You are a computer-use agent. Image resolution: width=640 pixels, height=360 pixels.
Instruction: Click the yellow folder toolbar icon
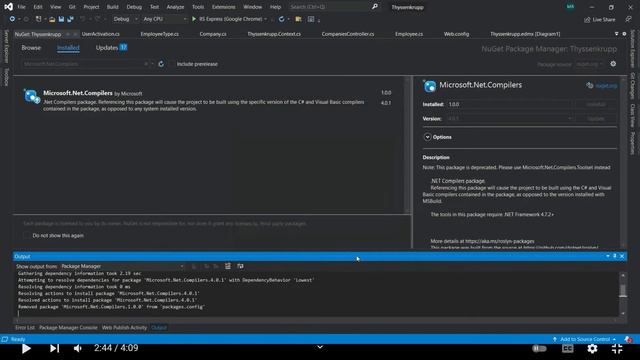(298, 19)
